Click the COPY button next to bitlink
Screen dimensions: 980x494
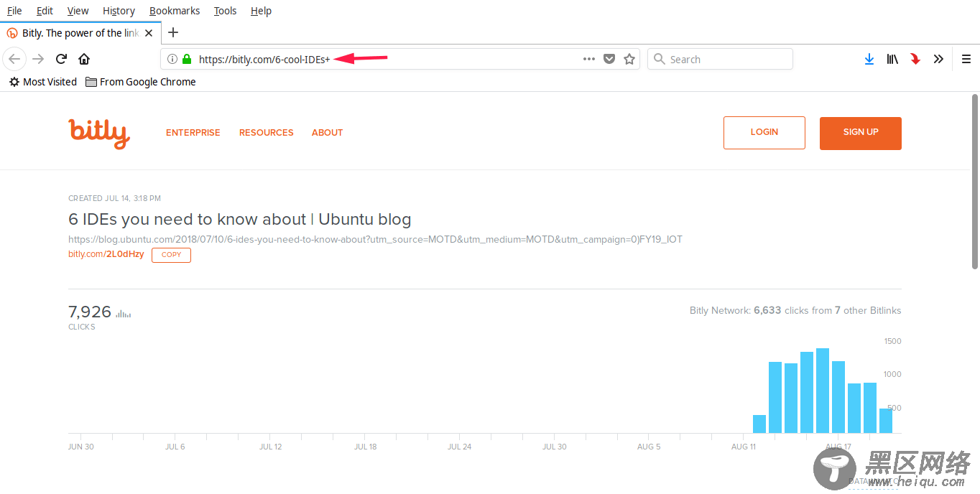tap(171, 255)
